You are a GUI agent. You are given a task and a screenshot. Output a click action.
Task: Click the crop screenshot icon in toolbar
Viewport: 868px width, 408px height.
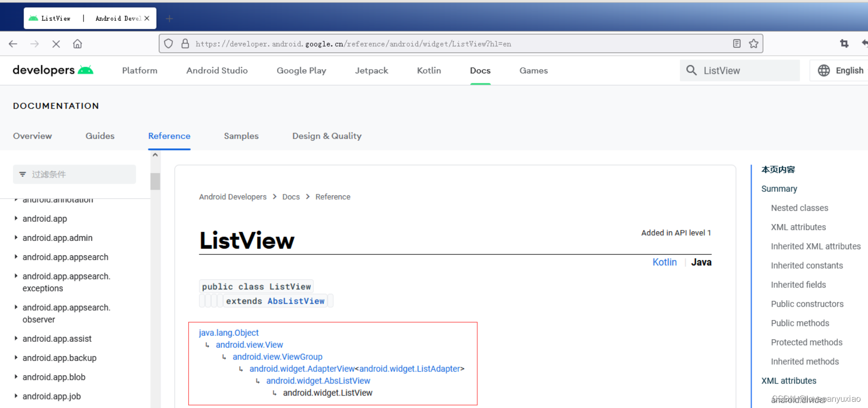click(x=844, y=44)
